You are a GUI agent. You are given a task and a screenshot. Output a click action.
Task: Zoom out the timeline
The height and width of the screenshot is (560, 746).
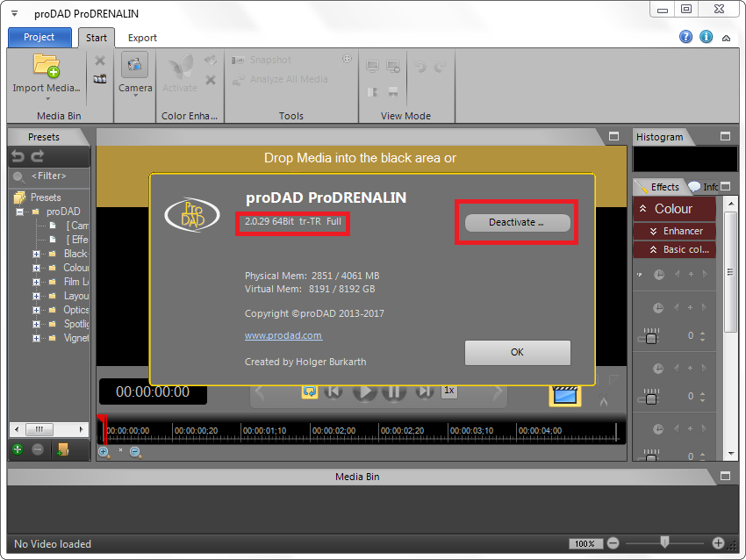[x=135, y=452]
